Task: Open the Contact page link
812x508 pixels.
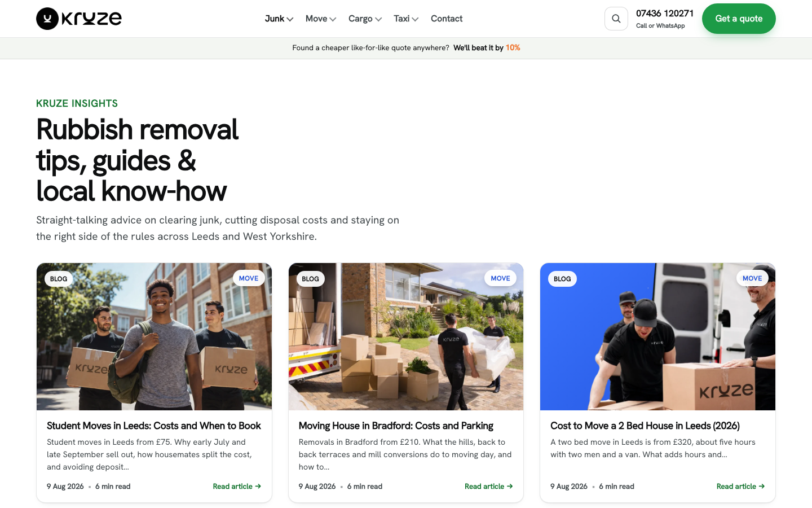Action: point(447,19)
